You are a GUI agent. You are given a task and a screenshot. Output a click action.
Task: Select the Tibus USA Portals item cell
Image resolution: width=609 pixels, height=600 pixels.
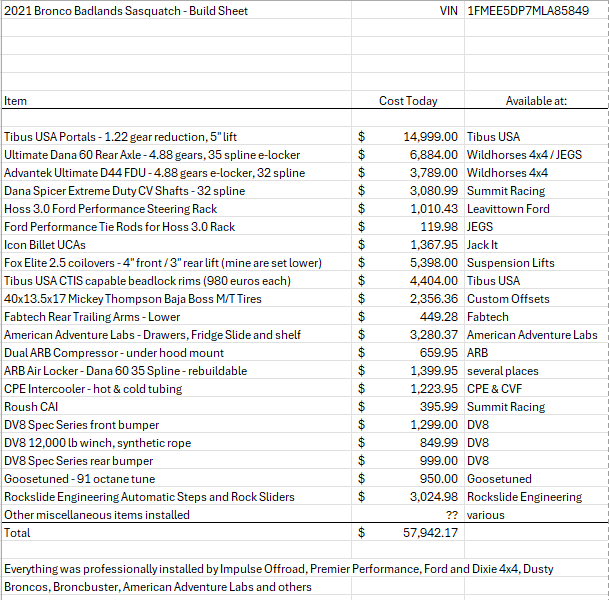tap(176, 137)
